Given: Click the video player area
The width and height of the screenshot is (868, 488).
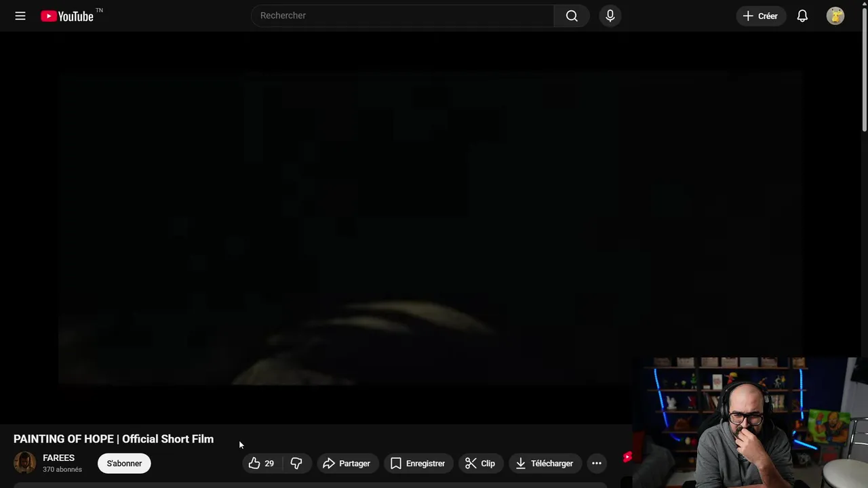Looking at the screenshot, I should coord(430,228).
